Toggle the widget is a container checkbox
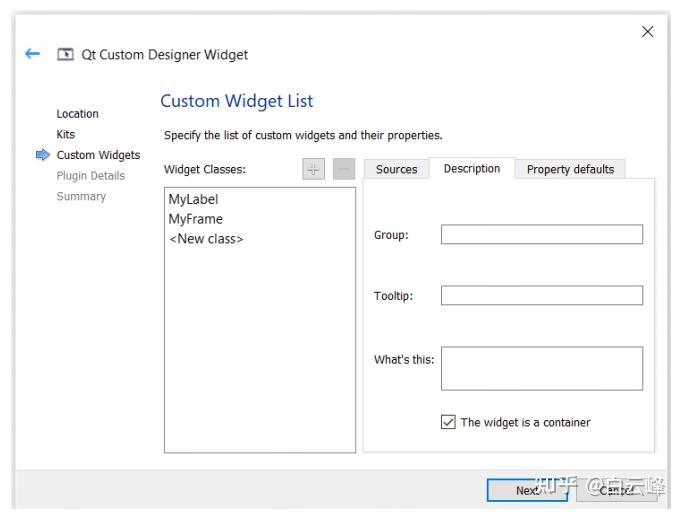The image size is (682, 514). point(448,422)
